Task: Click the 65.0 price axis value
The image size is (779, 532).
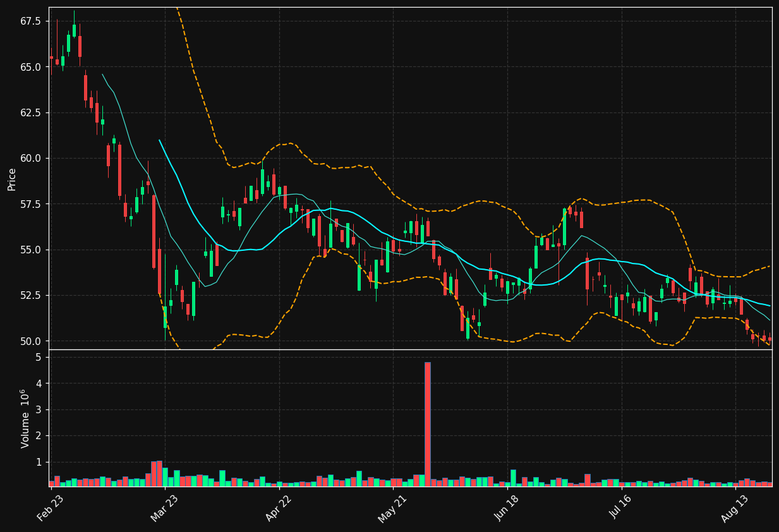Action: coord(30,67)
